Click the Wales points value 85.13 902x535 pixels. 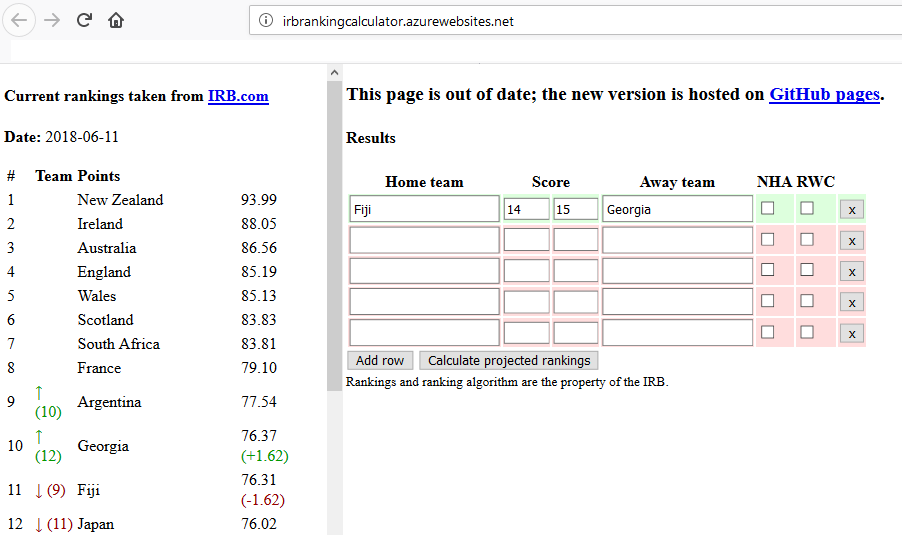(x=259, y=296)
